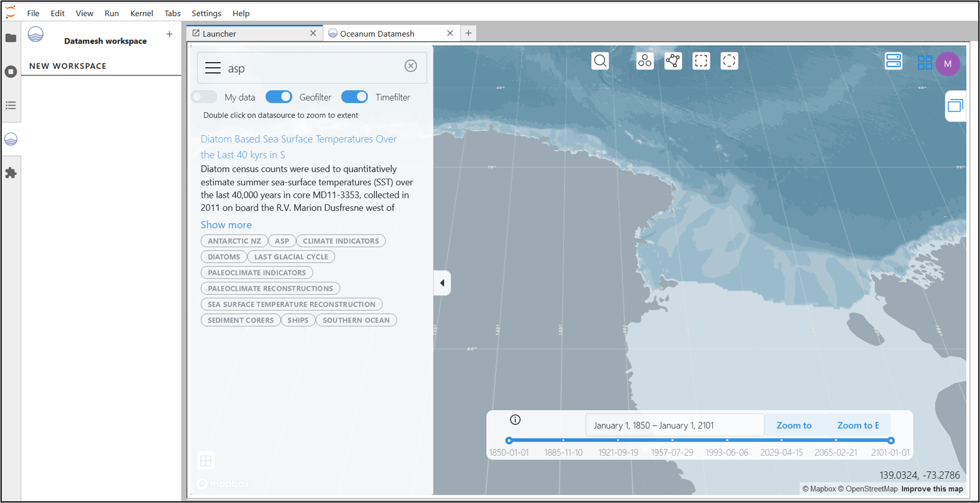Open the Extension Manager puzzle icon

pyautogui.click(x=11, y=173)
